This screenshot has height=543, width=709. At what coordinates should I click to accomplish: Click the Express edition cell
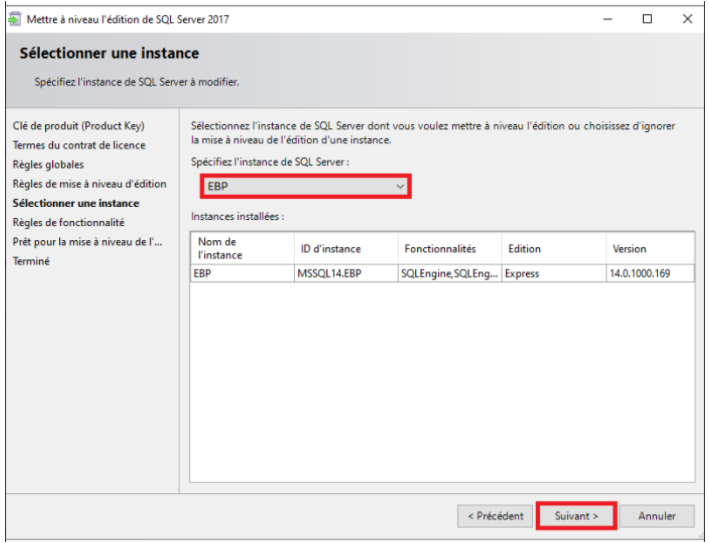(x=554, y=274)
